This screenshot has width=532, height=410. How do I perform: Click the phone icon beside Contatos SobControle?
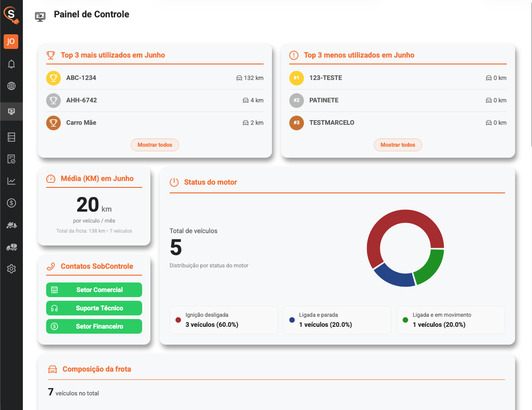[x=51, y=266]
